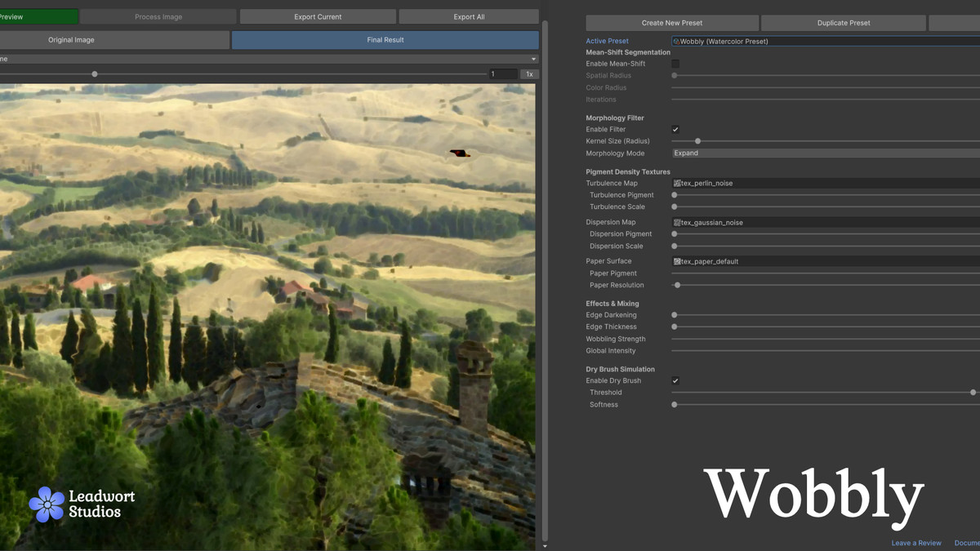Click the dry brush Threshold slider handle
This screenshot has height=551, width=980.
tap(973, 393)
